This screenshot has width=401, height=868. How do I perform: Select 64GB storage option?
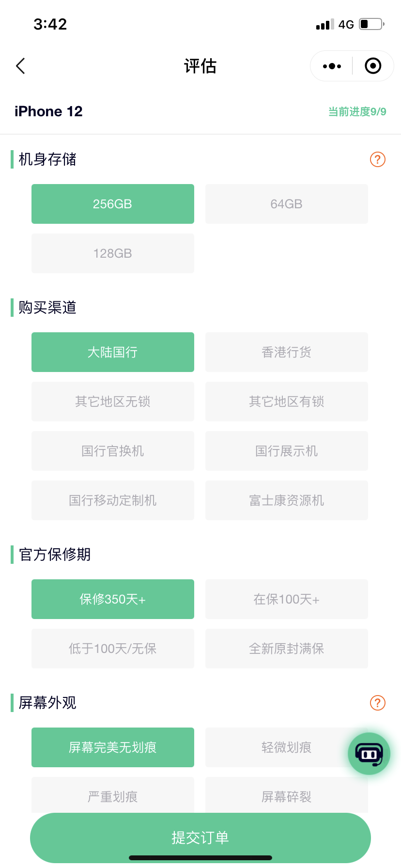pos(287,204)
